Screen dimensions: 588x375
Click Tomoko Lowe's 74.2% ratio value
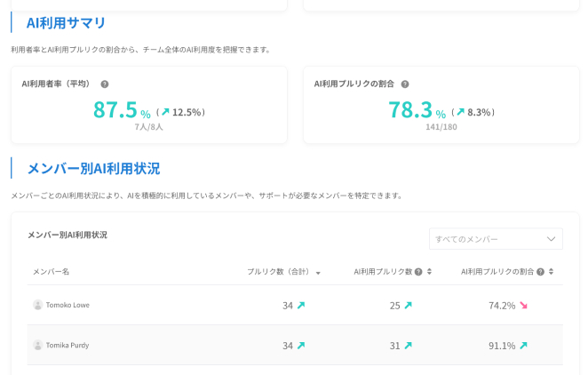(502, 306)
